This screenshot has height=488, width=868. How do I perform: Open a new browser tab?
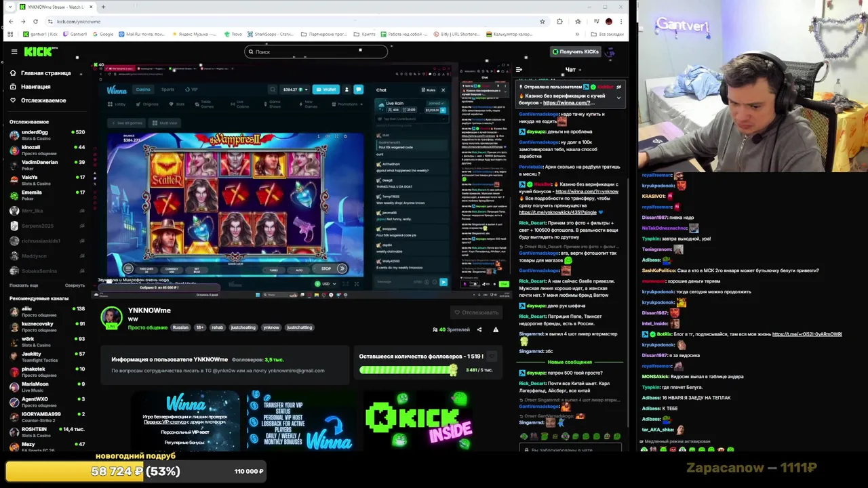coord(103,7)
